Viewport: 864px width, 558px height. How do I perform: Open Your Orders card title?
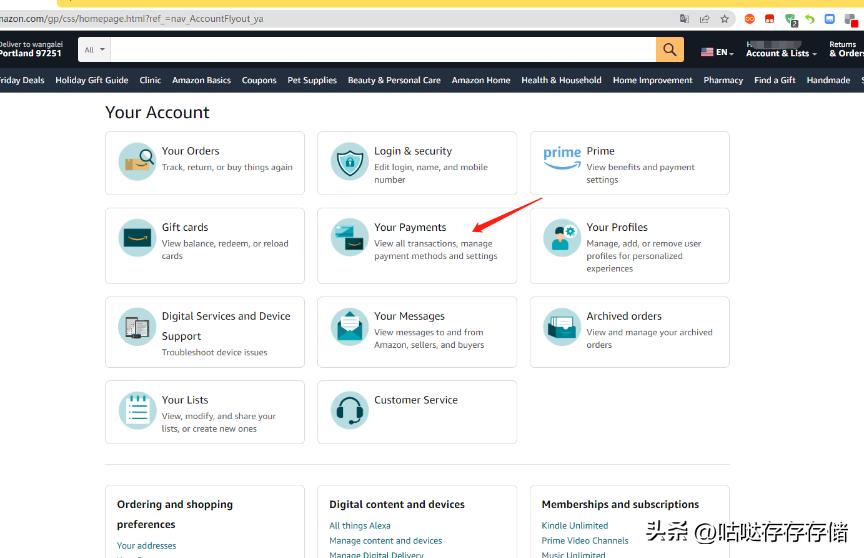(x=191, y=151)
